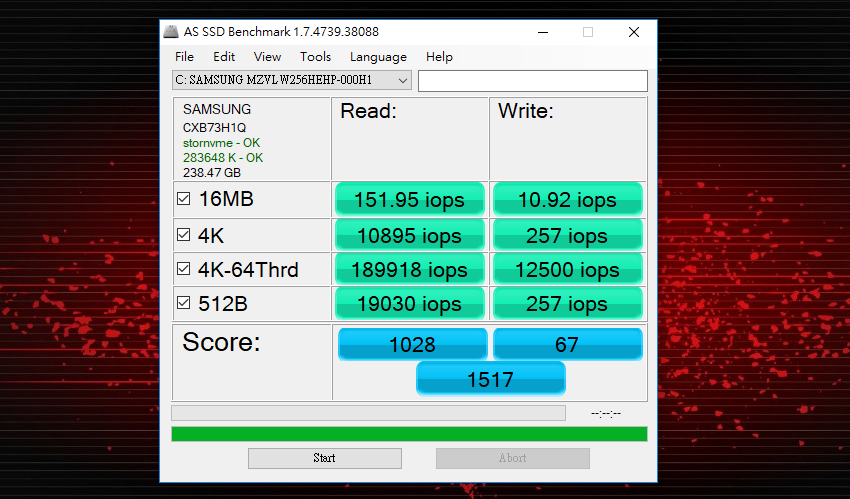Close the AS SSD Benchmark window
This screenshot has width=850, height=499.
click(x=634, y=32)
